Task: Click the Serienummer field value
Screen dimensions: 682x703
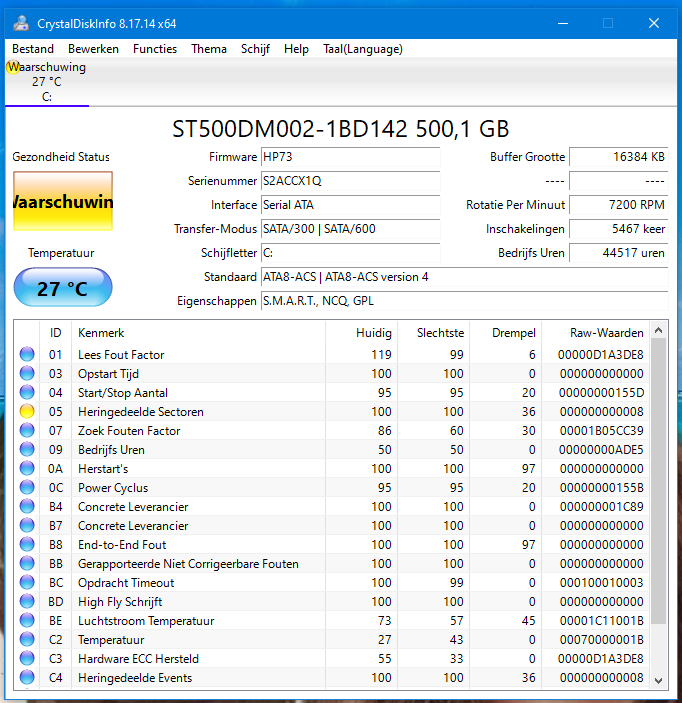Action: 349,181
